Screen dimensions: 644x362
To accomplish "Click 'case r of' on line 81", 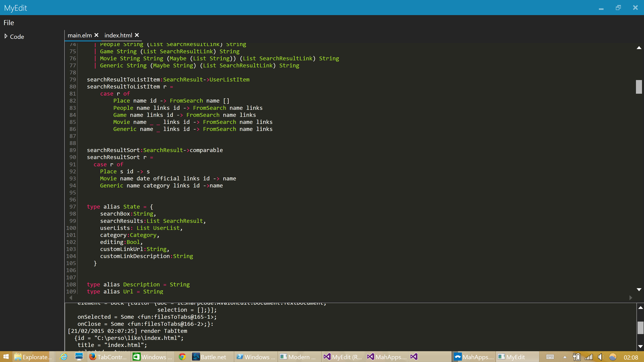I will point(115,94).
